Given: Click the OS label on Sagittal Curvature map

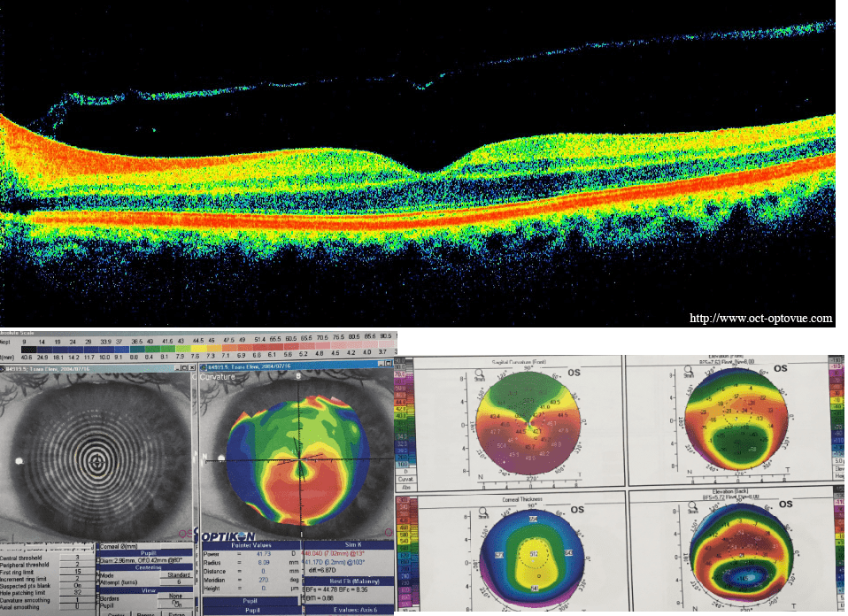Looking at the screenshot, I should [x=574, y=373].
